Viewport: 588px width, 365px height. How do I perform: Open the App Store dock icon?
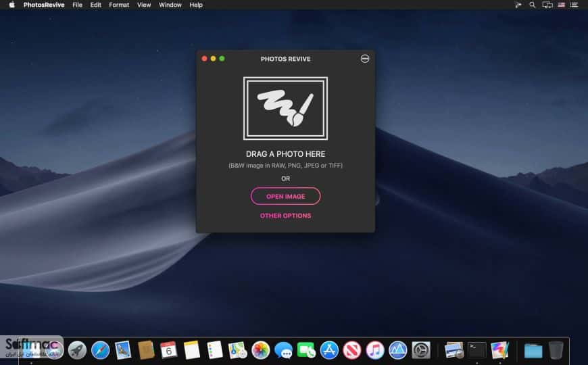point(329,350)
